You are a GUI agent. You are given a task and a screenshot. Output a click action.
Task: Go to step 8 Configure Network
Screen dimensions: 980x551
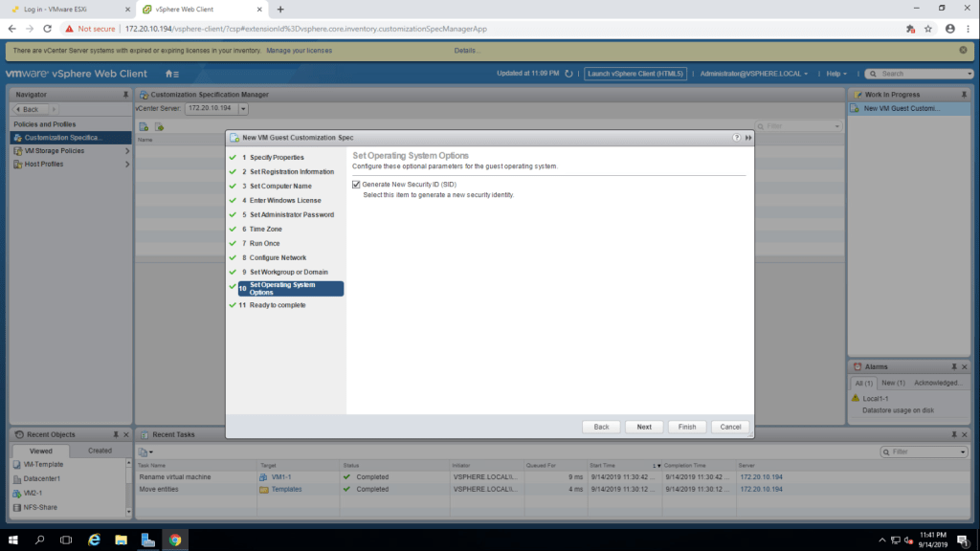[x=278, y=258]
